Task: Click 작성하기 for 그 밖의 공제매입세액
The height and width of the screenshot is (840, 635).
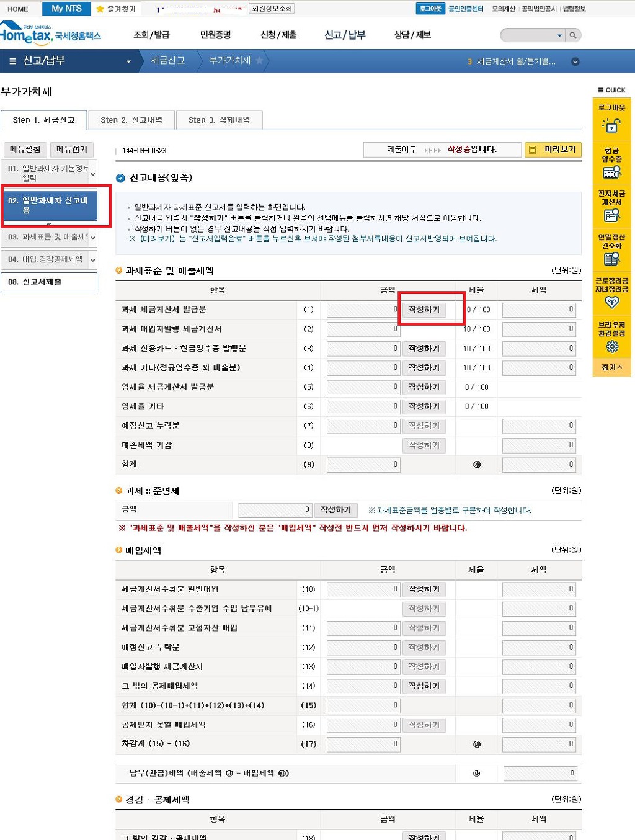Action: (x=424, y=686)
